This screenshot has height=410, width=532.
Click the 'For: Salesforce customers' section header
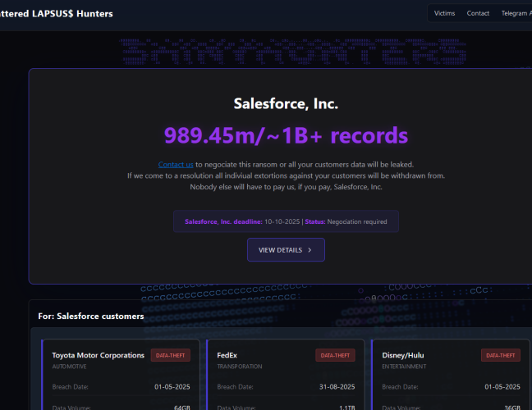click(x=91, y=316)
